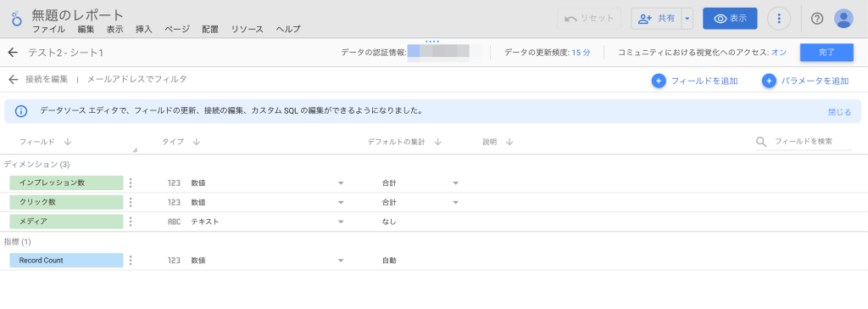This screenshot has height=309, width=868.
Task: Click the info icon in the blue banner
Action: 21,111
